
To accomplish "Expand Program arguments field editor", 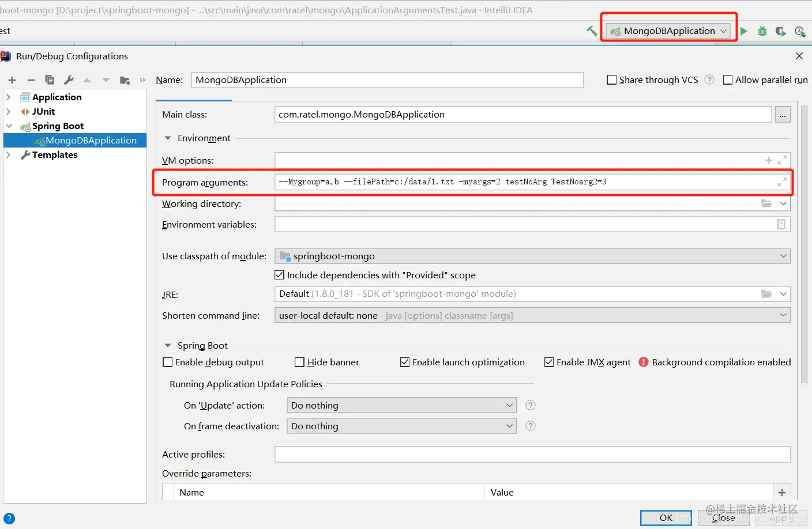I will point(782,182).
